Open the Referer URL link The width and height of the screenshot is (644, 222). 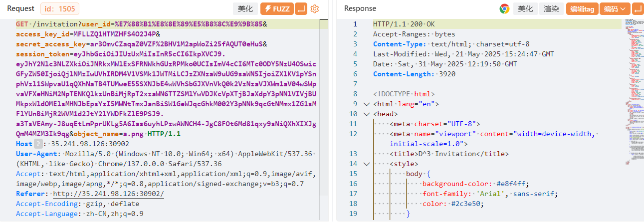pos(108,194)
